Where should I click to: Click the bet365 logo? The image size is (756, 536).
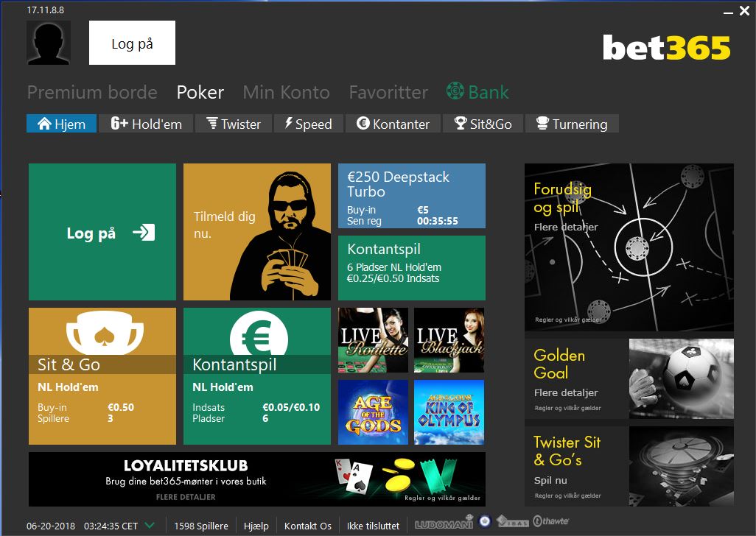tap(666, 48)
